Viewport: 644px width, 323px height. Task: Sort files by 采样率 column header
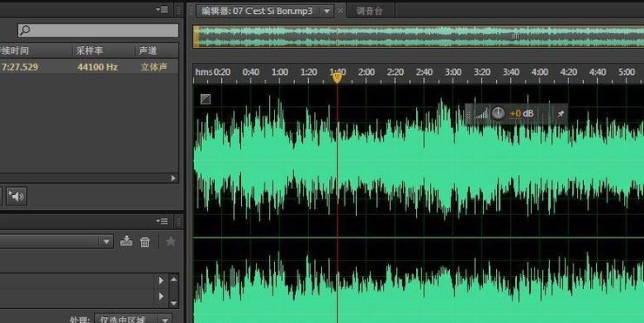pos(89,50)
